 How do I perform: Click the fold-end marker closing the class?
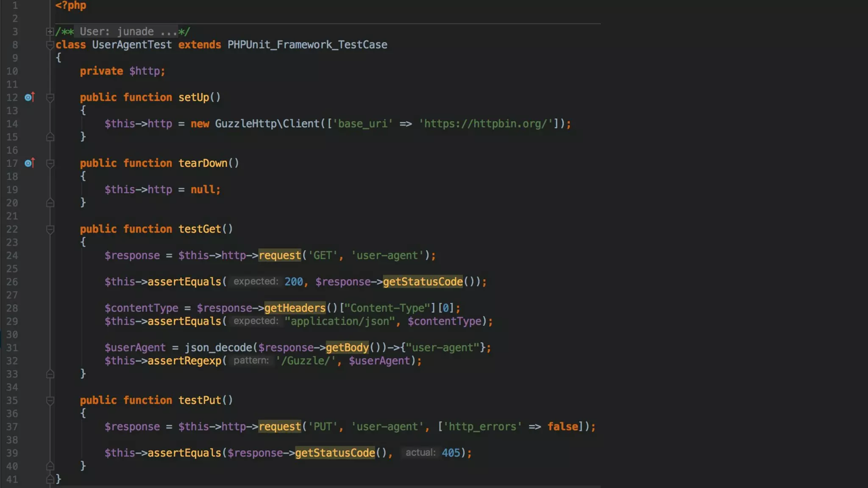click(50, 480)
